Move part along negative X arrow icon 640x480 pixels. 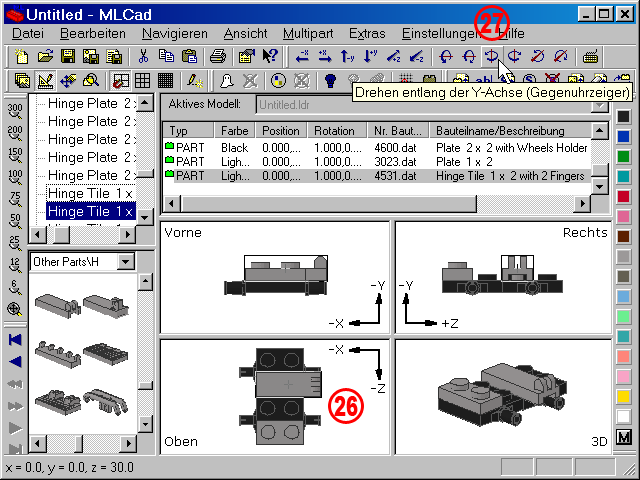(302, 56)
